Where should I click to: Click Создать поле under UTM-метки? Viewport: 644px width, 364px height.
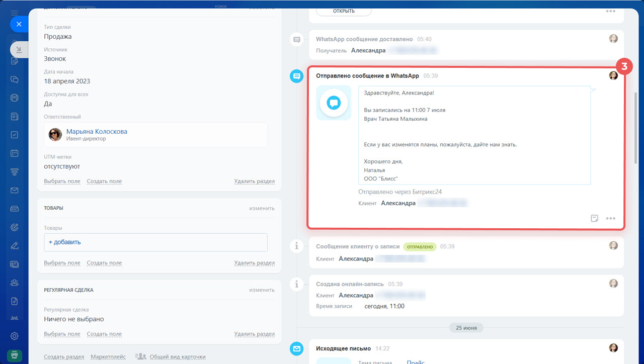[x=104, y=181]
